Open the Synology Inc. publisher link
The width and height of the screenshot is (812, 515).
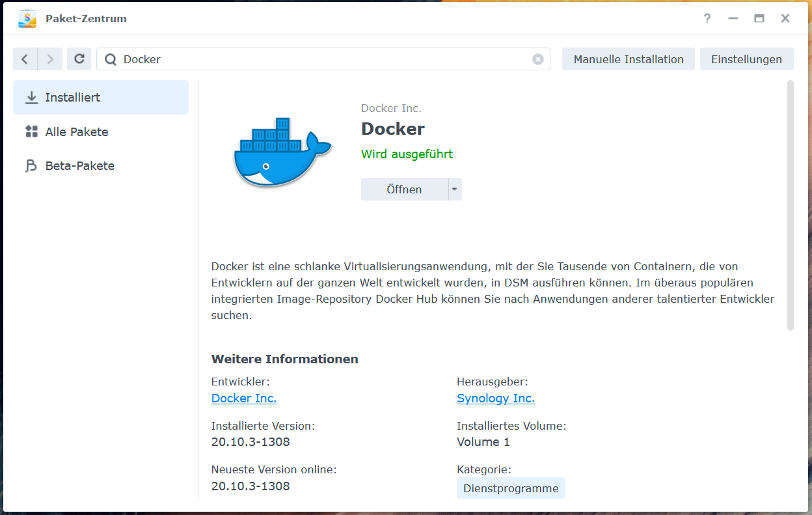tap(496, 398)
